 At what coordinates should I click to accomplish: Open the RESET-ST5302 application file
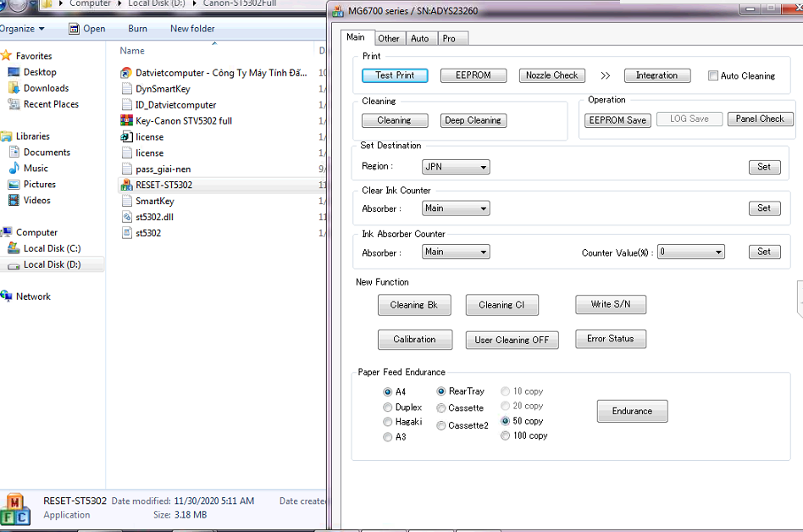click(163, 185)
